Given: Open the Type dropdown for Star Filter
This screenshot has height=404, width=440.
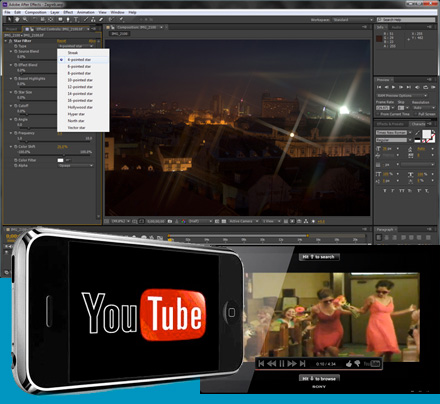Looking at the screenshot, I should click(76, 46).
